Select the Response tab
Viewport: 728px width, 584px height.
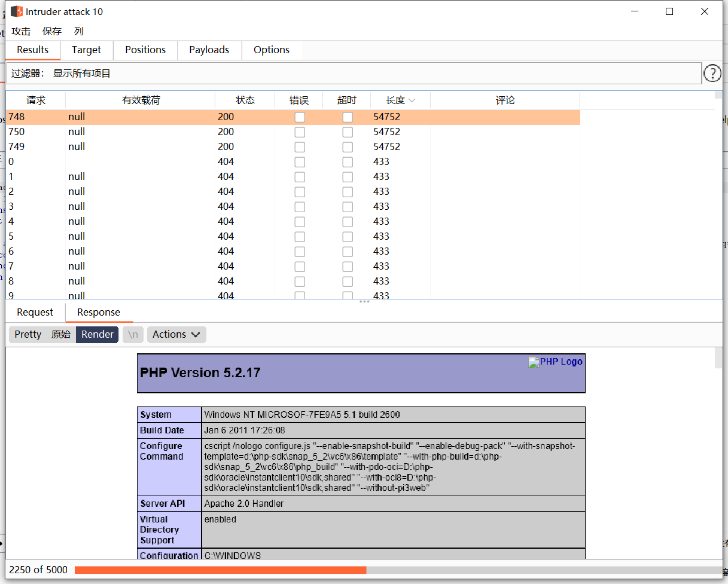pyautogui.click(x=99, y=313)
